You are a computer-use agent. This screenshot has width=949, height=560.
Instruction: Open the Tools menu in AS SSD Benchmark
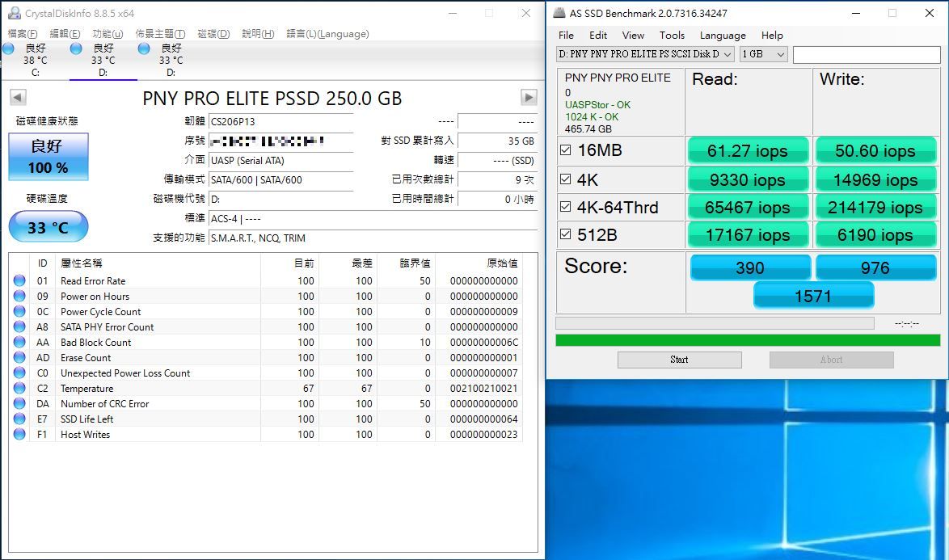(x=672, y=35)
